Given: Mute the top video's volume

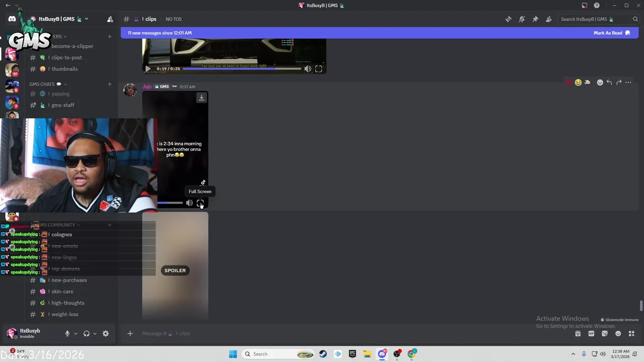Looking at the screenshot, I should pyautogui.click(x=307, y=69).
